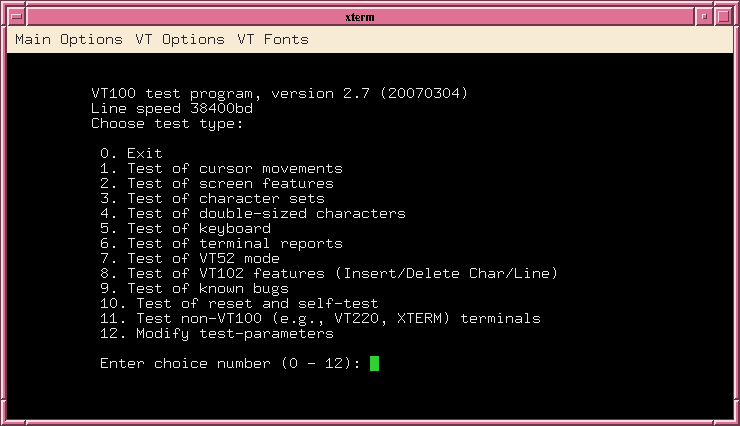
Task: Open the VT Options menu
Action: click(x=180, y=40)
